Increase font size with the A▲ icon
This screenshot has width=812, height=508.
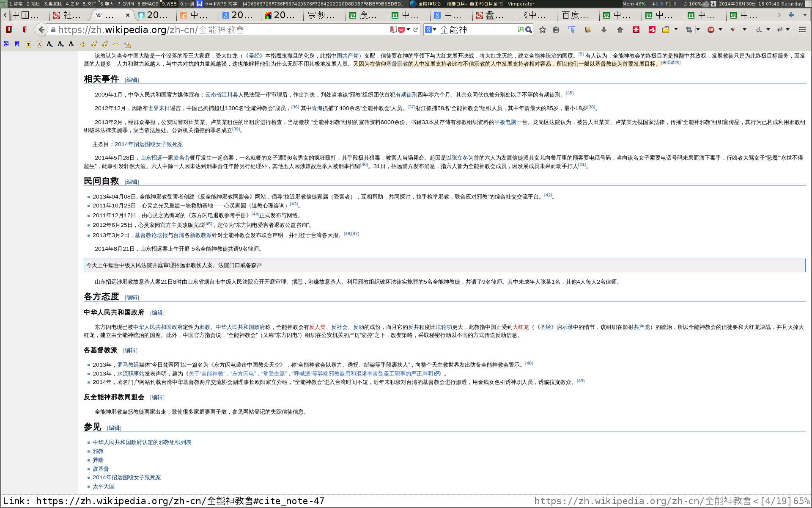point(49,44)
